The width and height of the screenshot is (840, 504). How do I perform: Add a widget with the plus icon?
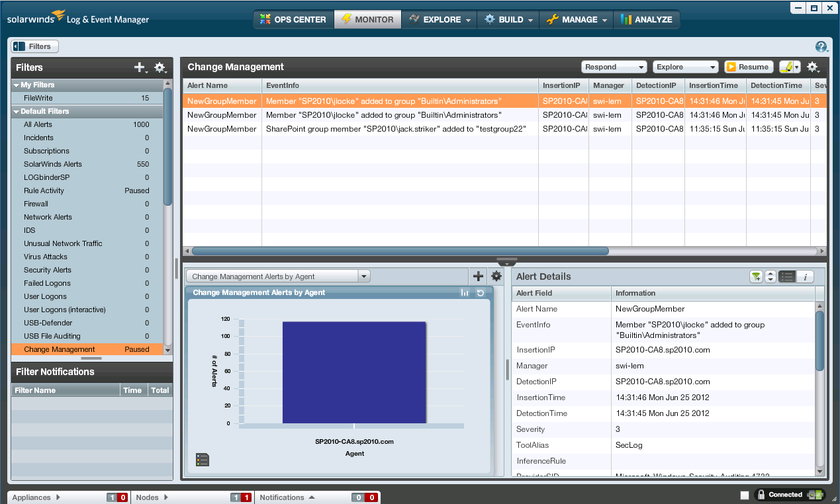point(478,276)
